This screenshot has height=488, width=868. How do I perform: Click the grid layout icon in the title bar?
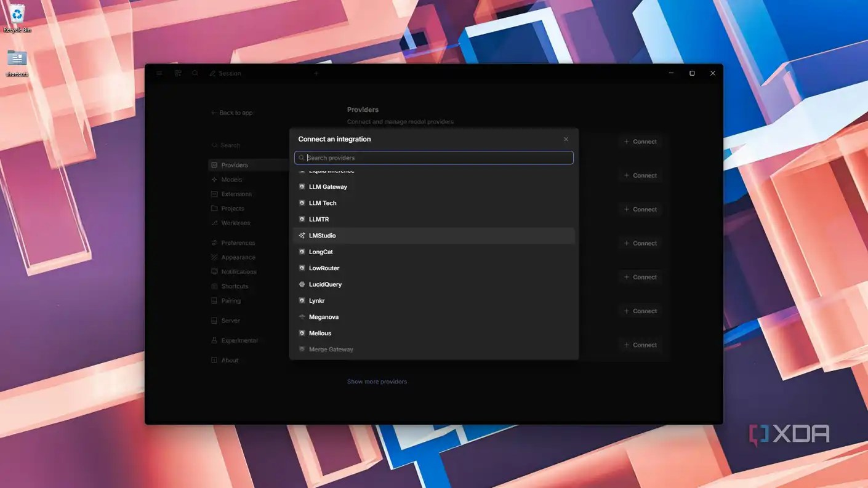point(178,73)
